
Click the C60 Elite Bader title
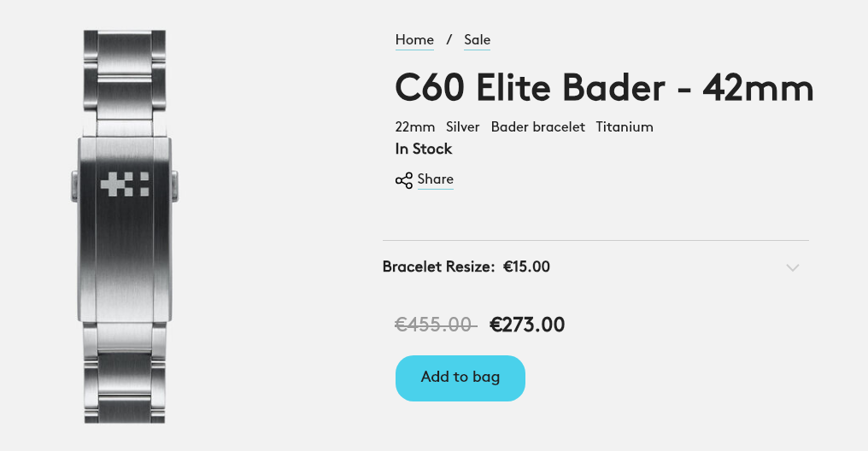coord(604,88)
